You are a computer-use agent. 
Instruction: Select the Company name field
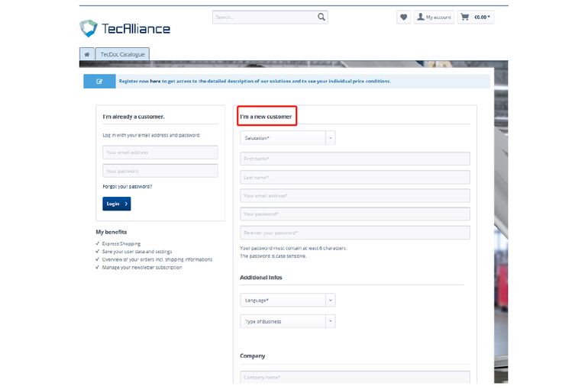pyautogui.click(x=355, y=377)
